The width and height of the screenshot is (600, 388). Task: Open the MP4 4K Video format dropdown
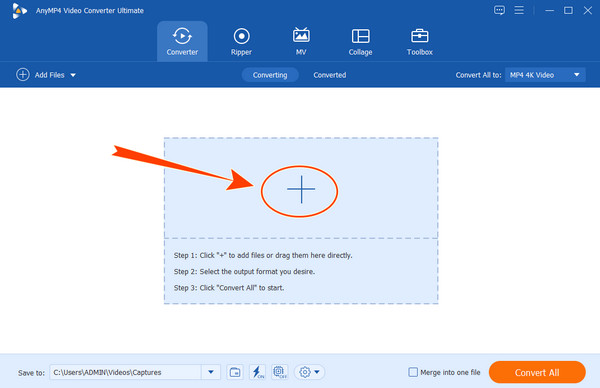(545, 75)
